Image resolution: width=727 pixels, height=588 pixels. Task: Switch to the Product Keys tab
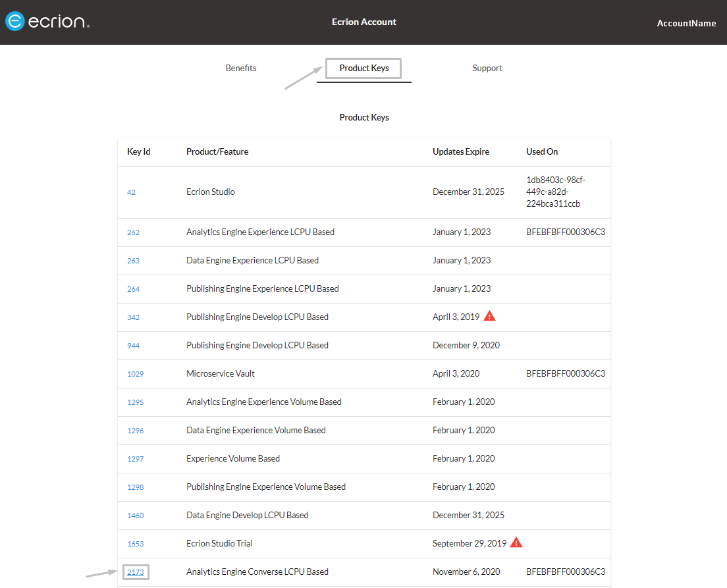364,68
